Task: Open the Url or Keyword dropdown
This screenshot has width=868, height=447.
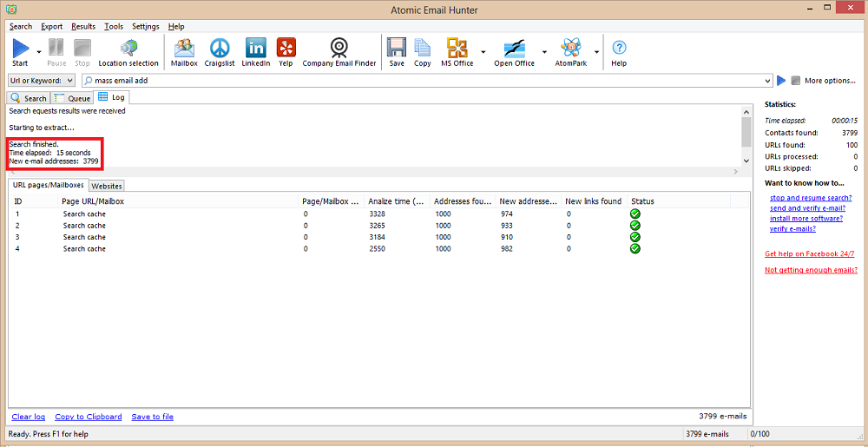Action: click(42, 81)
